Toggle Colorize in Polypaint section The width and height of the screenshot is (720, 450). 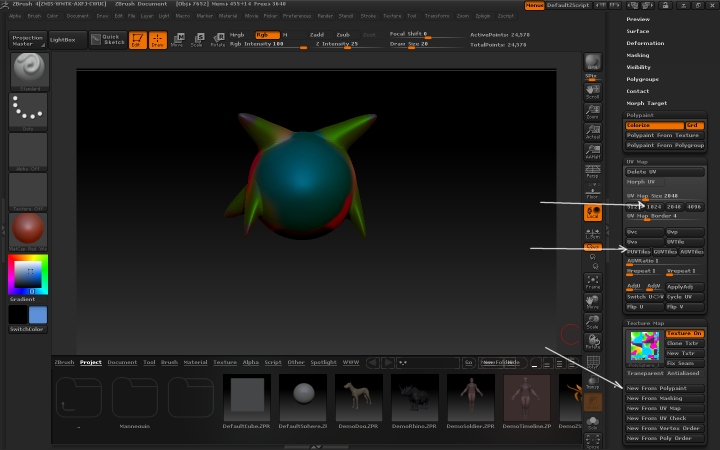click(x=653, y=125)
